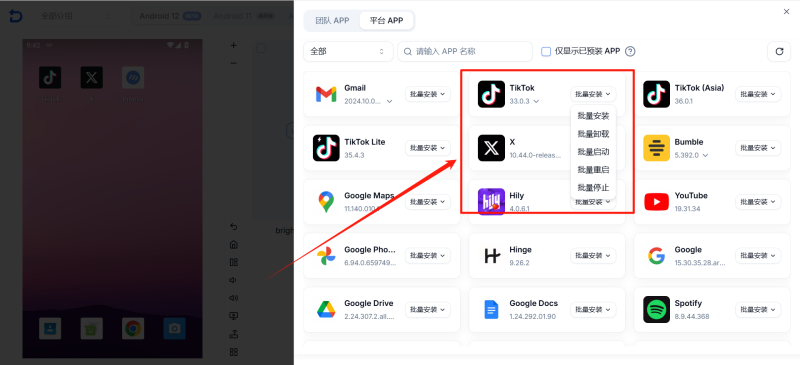Image resolution: width=800 pixels, height=365 pixels.
Task: Open the 全部 category dropdown
Action: (348, 52)
